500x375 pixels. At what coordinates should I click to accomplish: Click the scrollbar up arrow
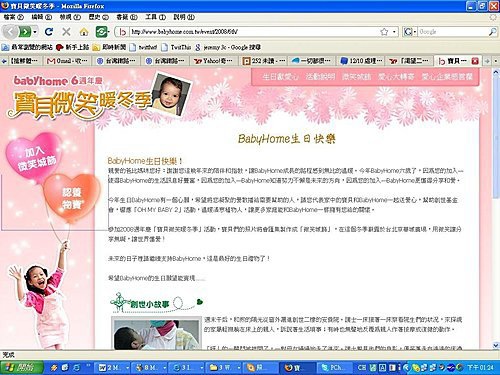[x=496, y=72]
